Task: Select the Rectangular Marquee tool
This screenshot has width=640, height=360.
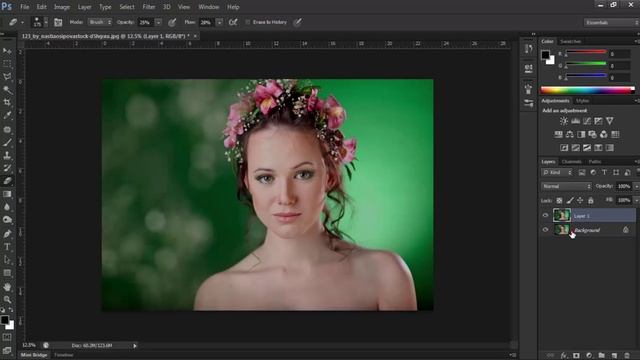Action: (x=7, y=64)
